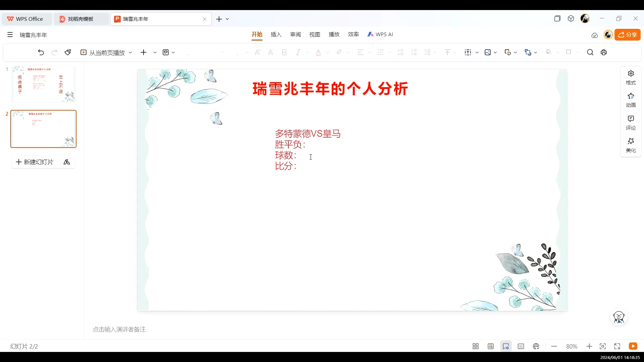
Task: Click the search magnifier icon
Action: click(x=590, y=52)
